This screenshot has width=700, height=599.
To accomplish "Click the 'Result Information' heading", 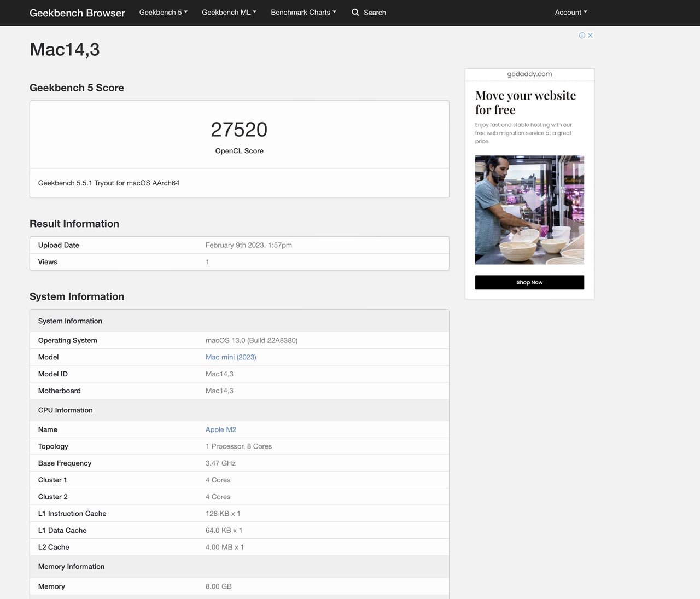I will tap(74, 224).
